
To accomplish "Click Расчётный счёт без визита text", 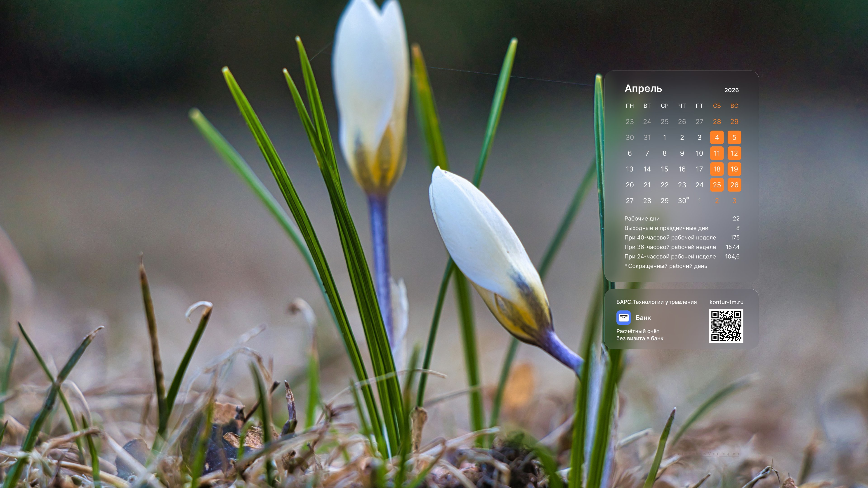I will pyautogui.click(x=639, y=335).
